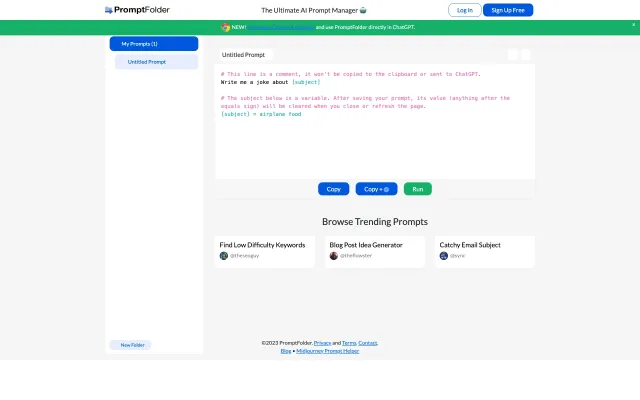640x400 pixels.
Task: Open @theflowster author avatar
Action: pos(334,256)
